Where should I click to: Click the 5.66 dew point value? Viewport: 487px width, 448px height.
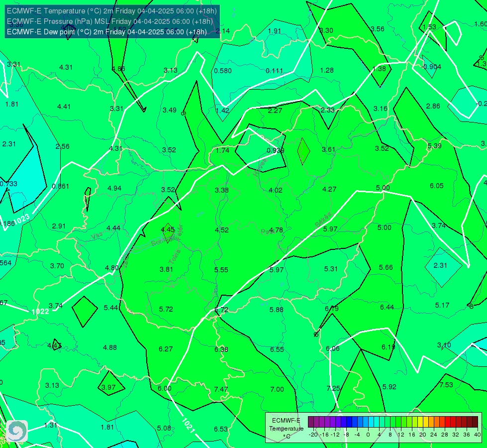point(386,268)
